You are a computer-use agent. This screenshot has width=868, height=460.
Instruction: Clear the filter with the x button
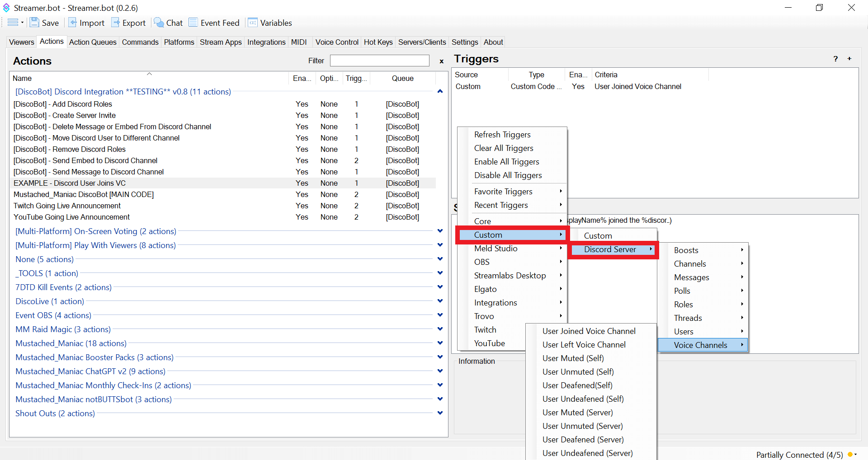[442, 61]
